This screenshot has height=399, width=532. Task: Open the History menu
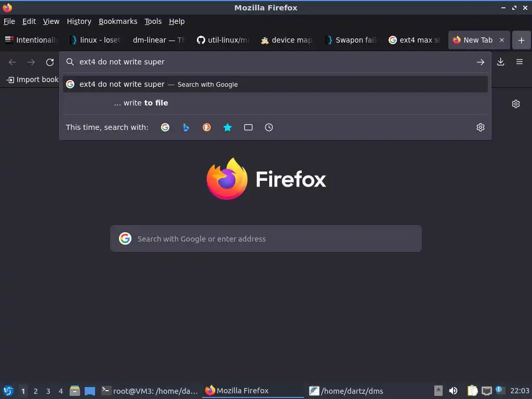(79, 21)
